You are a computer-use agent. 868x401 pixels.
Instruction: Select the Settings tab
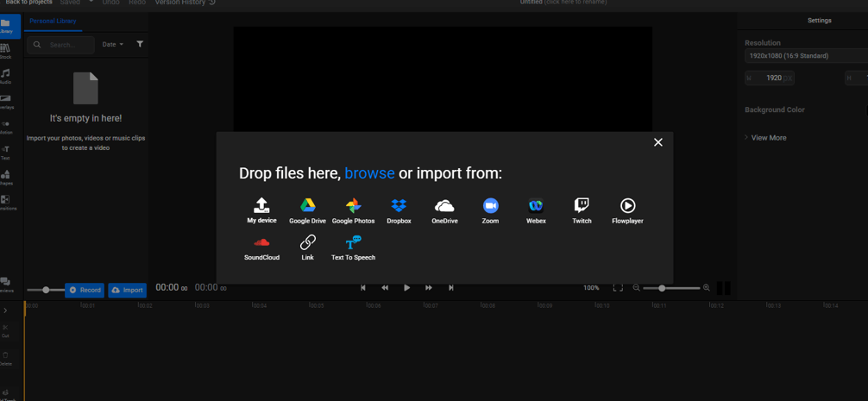pos(820,21)
